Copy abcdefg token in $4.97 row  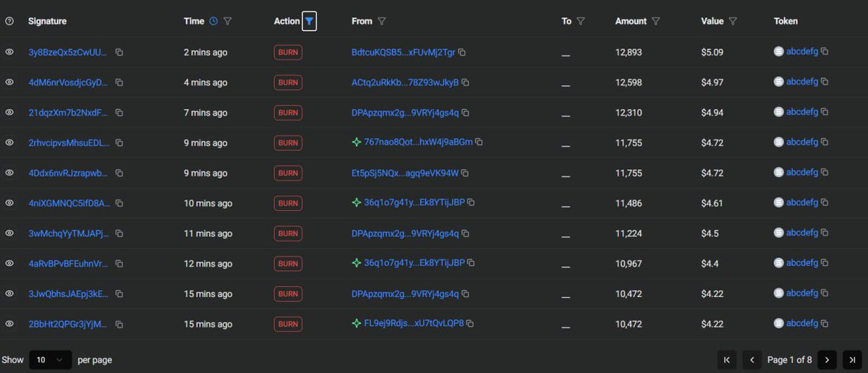[825, 82]
